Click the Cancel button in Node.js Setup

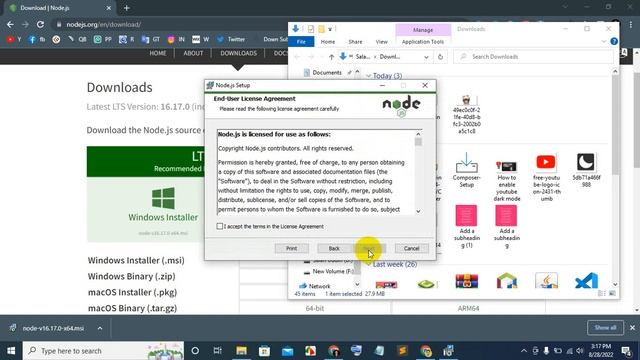click(411, 248)
